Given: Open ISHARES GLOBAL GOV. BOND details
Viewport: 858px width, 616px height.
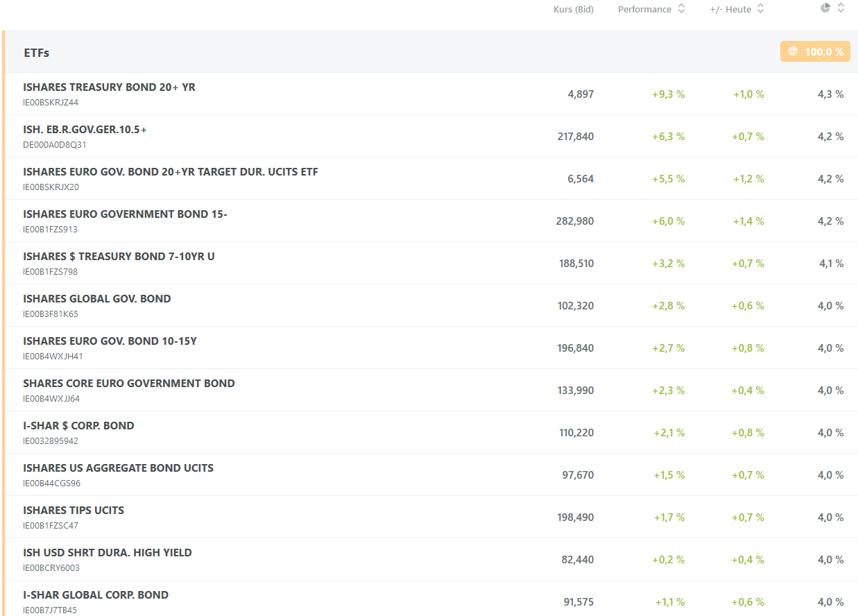Looking at the screenshot, I should [x=96, y=299].
